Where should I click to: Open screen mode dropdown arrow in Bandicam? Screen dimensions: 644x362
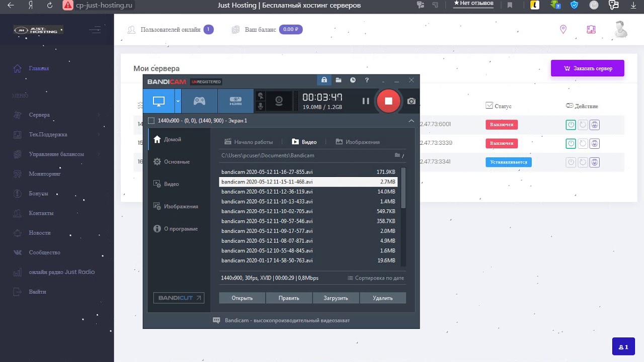coord(178,101)
